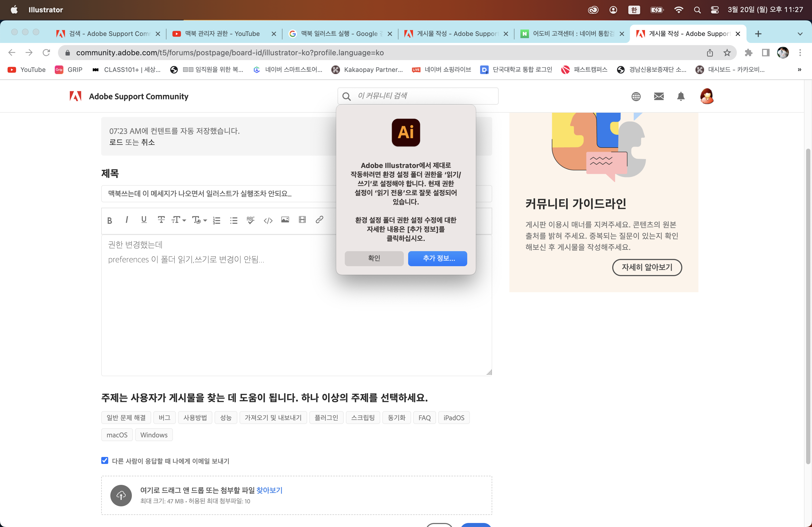Screen dimensions: 812x527
Task: Toggle underline formatting
Action: coord(144,220)
